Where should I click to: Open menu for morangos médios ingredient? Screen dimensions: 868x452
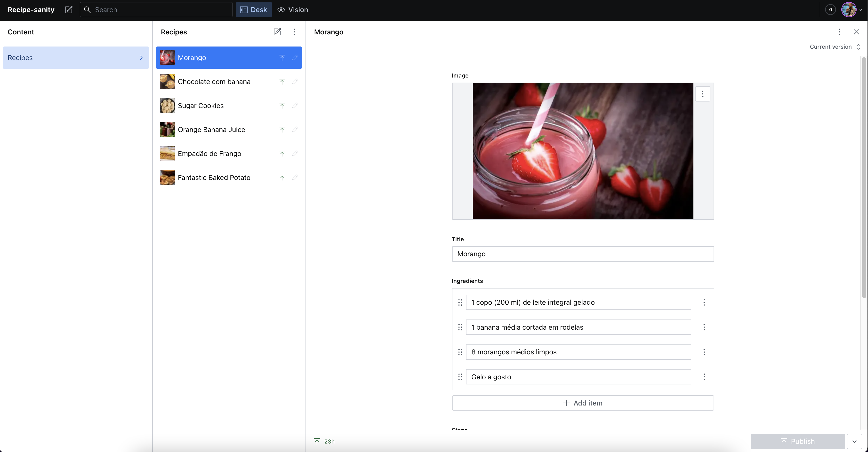coord(704,352)
